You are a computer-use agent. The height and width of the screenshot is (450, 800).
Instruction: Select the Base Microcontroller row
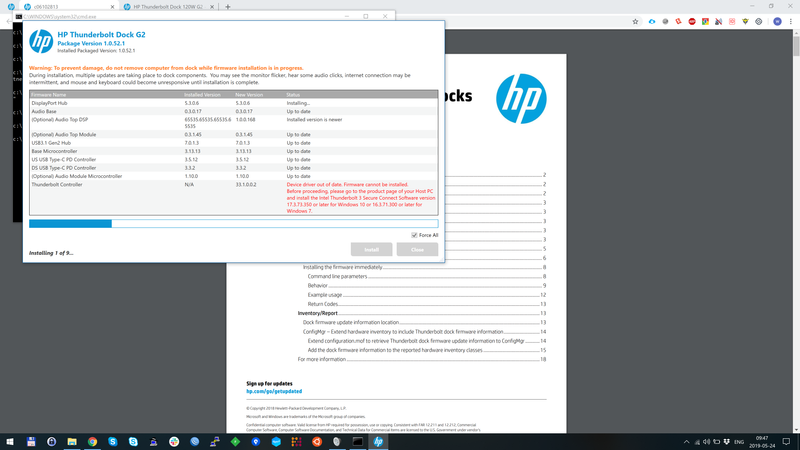pos(234,151)
